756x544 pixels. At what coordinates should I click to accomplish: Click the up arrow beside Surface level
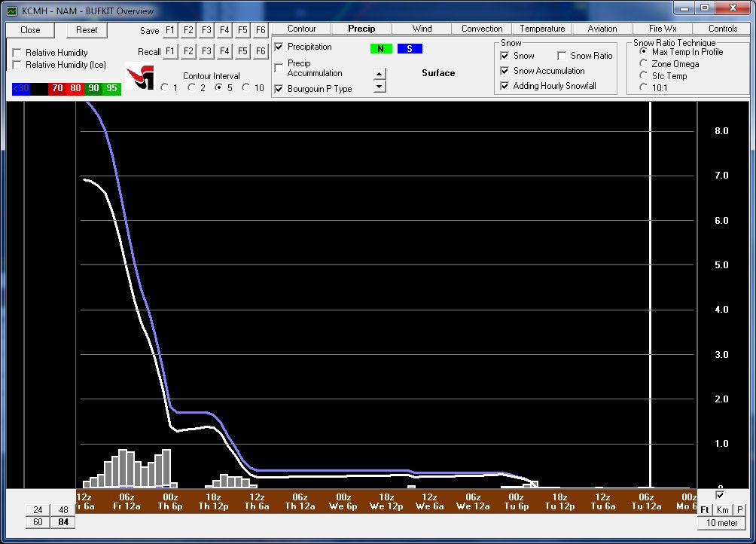click(380, 74)
